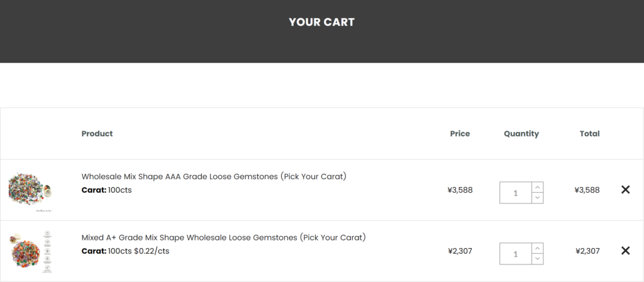The width and height of the screenshot is (644, 282).
Task: Open the Mixed A+ Grade gemstones thumbnail
Action: pyautogui.click(x=30, y=251)
